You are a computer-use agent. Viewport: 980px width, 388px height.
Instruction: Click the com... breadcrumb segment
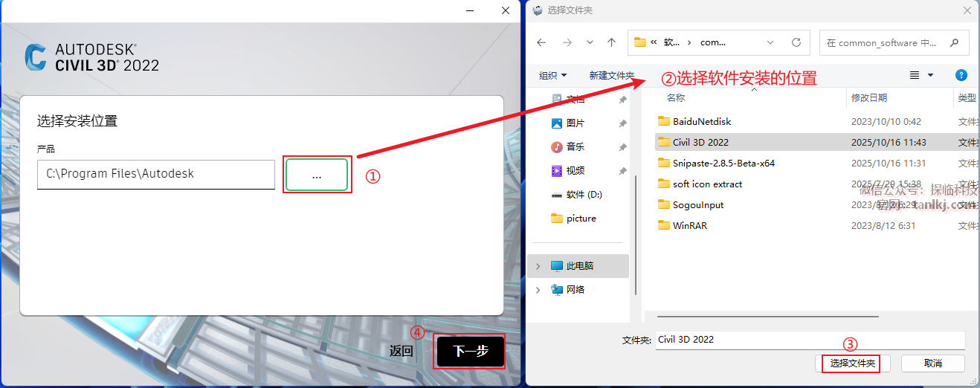pyautogui.click(x=713, y=42)
